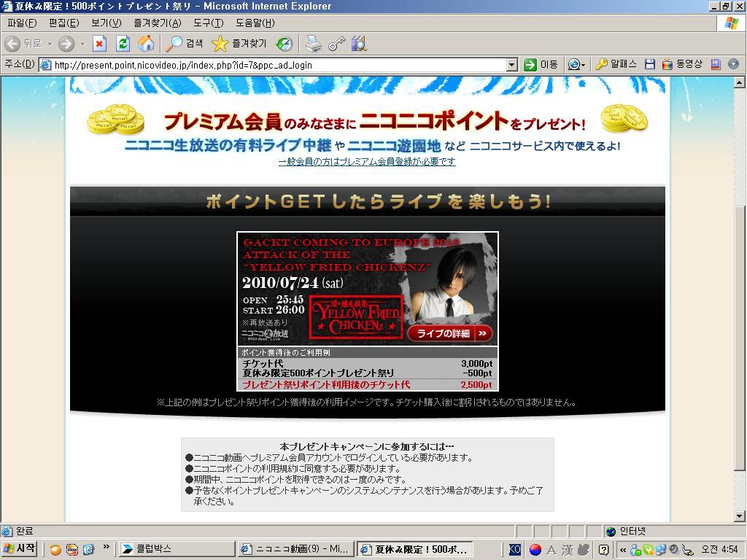The image size is (747, 560).
Task: Click the Windows 시작 Start button
Action: tap(20, 549)
